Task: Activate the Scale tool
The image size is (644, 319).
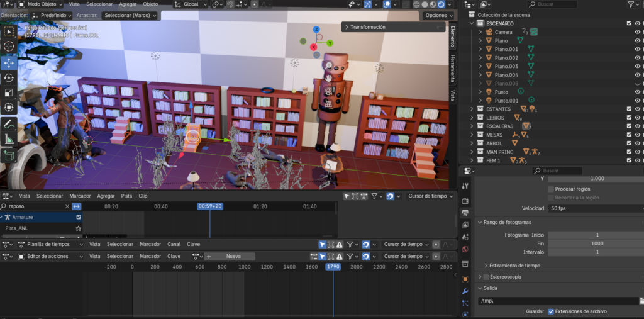Action: pos(9,92)
